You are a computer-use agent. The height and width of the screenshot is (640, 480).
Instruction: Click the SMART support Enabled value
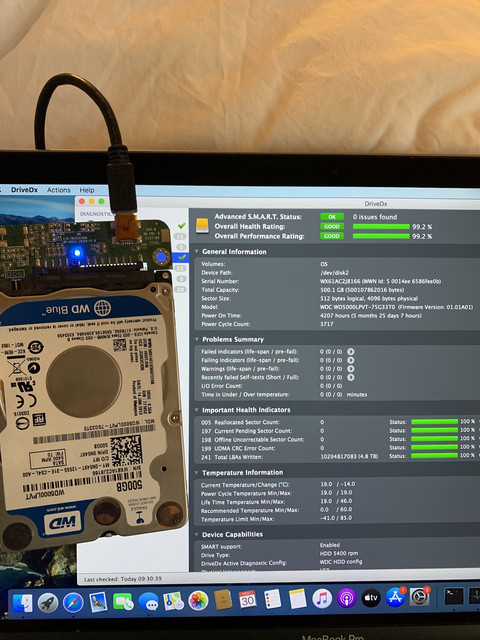(330, 545)
